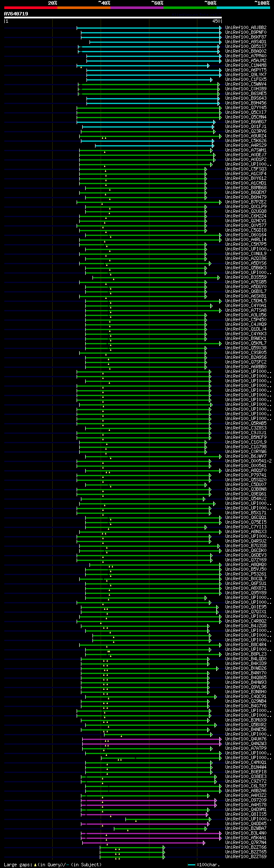The image size is (274, 868).
Task: Click hit label UniRef100_C6H224
Action: pyautogui.click(x=246, y=216)
